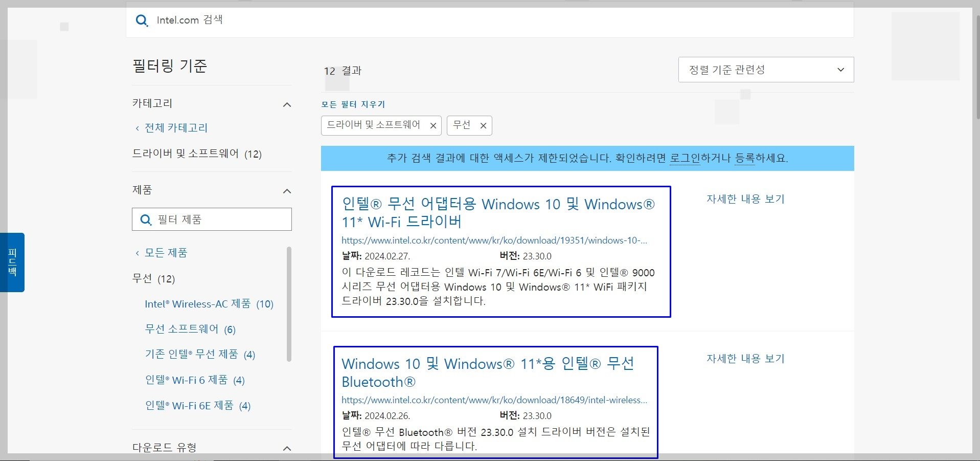Filter by Intel Wireless-AC 제품 (10)

[209, 304]
